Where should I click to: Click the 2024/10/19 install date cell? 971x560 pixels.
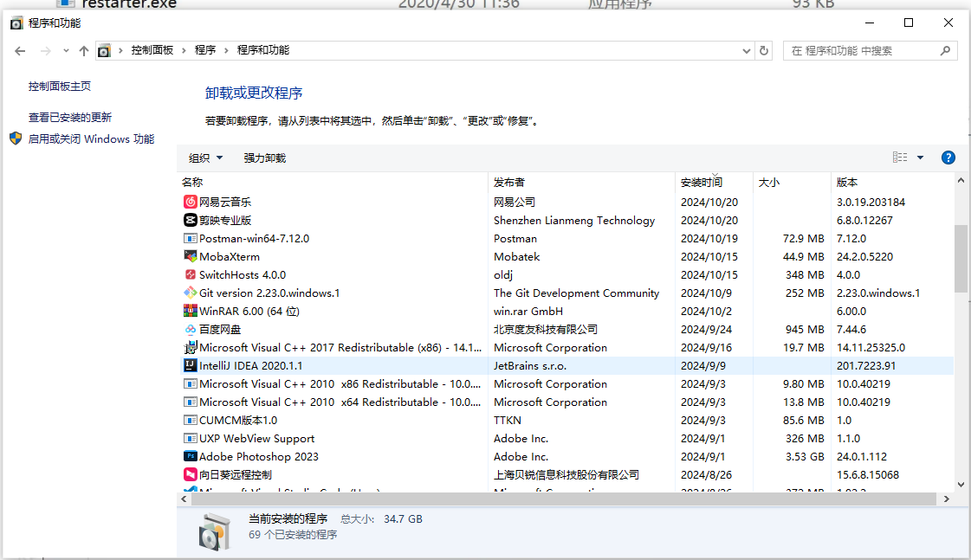coord(709,238)
